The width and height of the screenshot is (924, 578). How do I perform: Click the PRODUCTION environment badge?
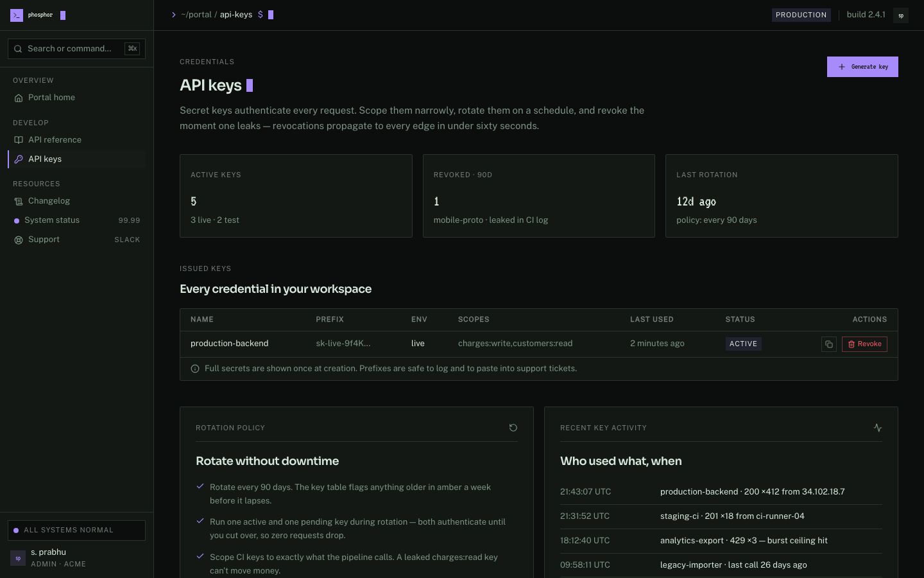pos(801,15)
